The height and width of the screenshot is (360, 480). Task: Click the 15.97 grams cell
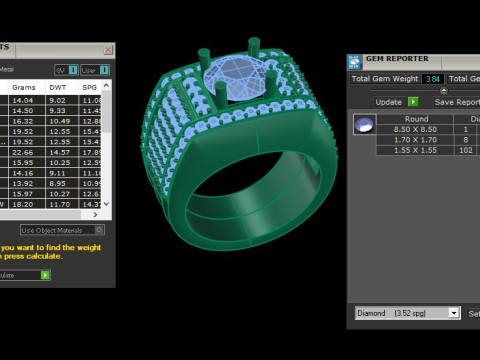click(x=26, y=194)
